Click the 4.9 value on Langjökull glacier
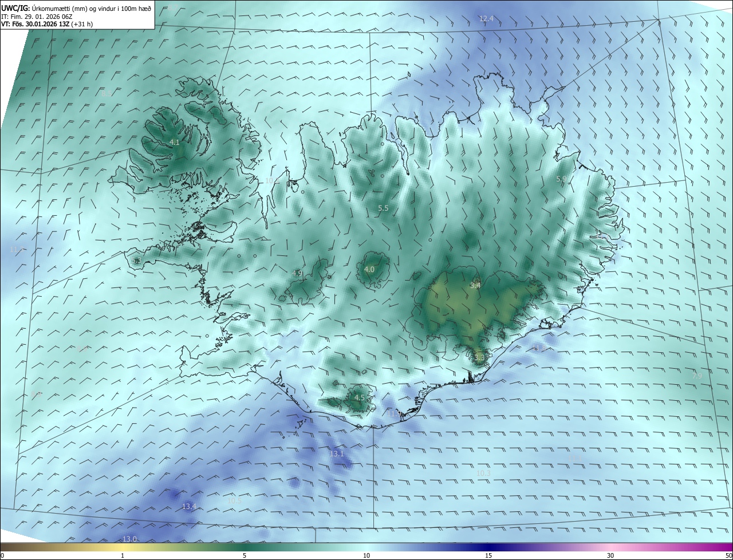 [297, 273]
